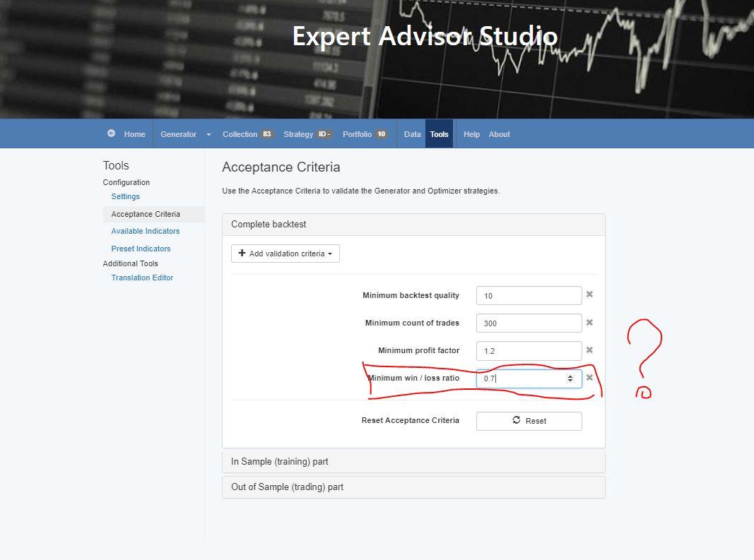Open the Strategy menu item
The image size is (754, 560).
click(x=307, y=134)
